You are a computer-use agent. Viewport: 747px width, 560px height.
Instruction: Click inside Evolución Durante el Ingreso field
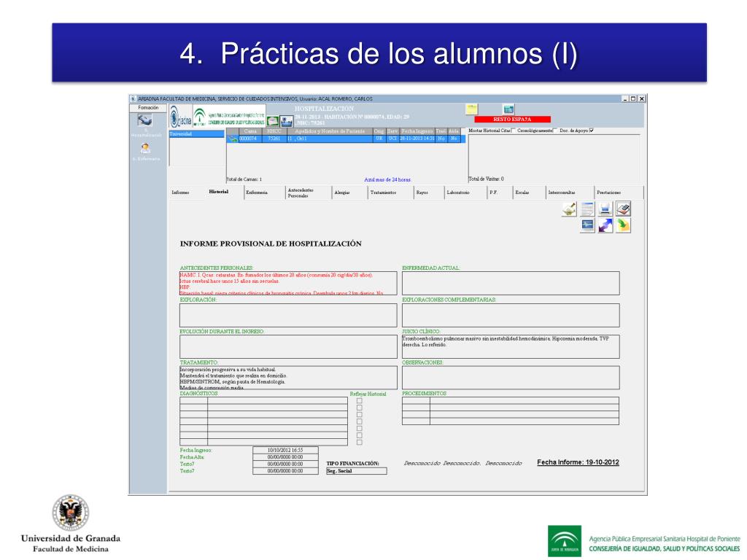pyautogui.click(x=288, y=346)
